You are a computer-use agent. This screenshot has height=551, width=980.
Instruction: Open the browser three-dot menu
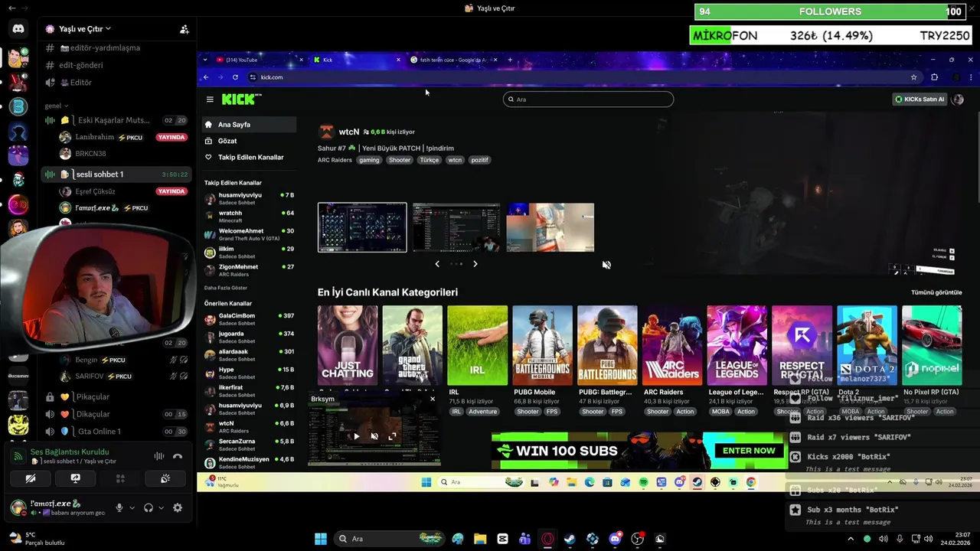tap(971, 77)
